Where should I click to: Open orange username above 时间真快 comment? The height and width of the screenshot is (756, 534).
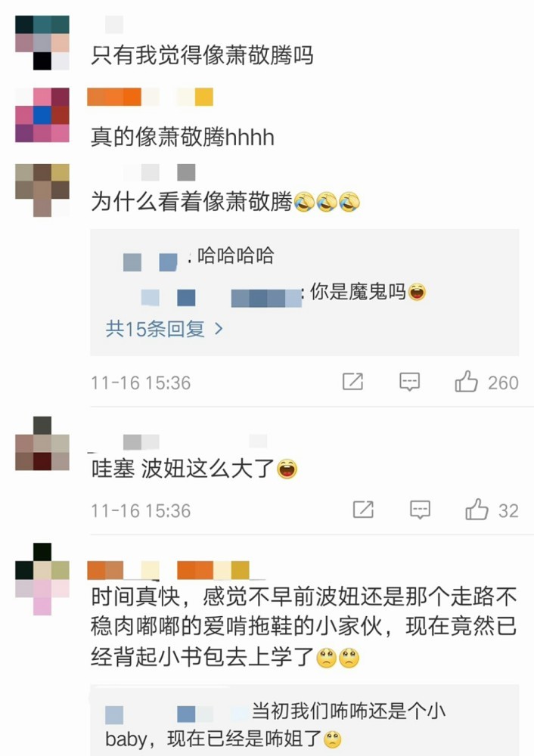(x=169, y=570)
